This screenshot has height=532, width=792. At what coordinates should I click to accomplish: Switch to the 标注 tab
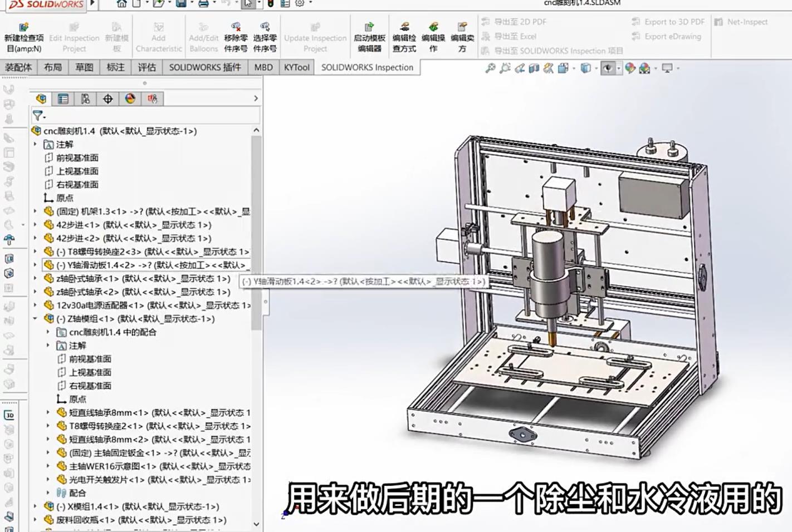pyautogui.click(x=115, y=67)
